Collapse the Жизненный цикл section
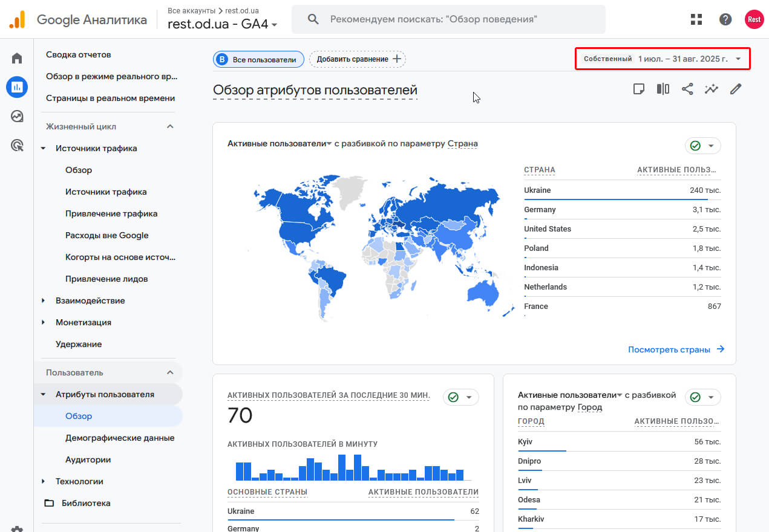This screenshot has height=532, width=769. tap(170, 126)
